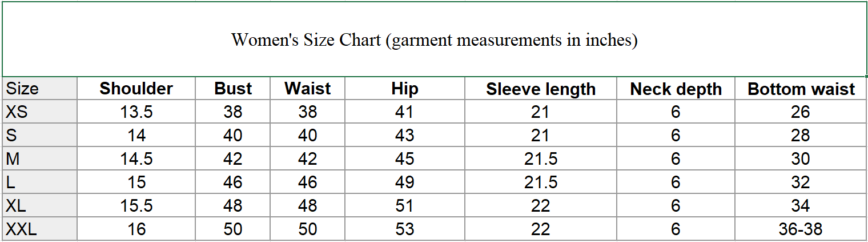Screen dimensions: 868x242
Task: Click the Bottom waist header cell
Action: 801,89
